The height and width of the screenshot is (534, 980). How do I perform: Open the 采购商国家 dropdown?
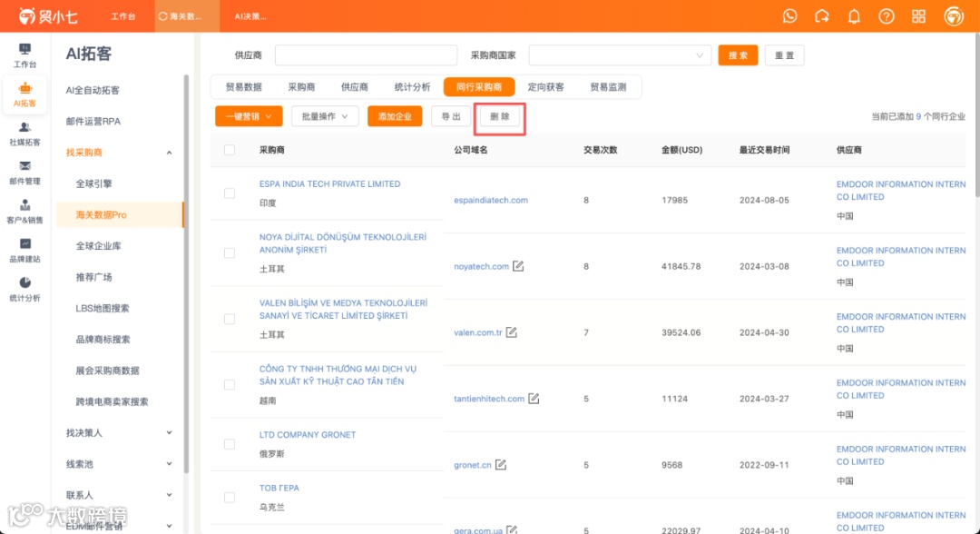620,55
